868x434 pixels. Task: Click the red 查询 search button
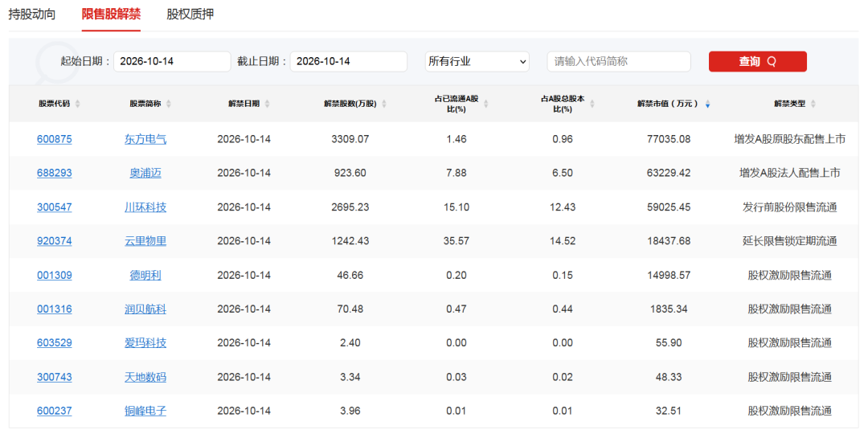[x=758, y=61]
